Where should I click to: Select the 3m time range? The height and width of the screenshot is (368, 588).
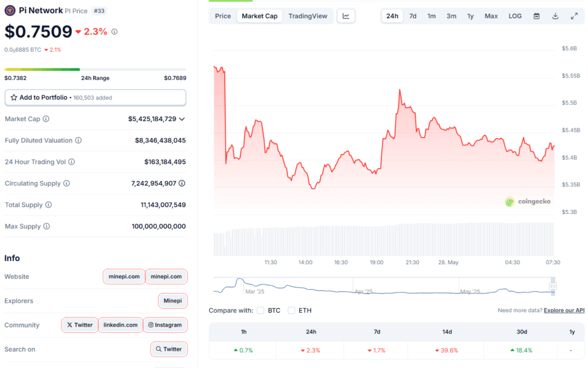click(451, 16)
